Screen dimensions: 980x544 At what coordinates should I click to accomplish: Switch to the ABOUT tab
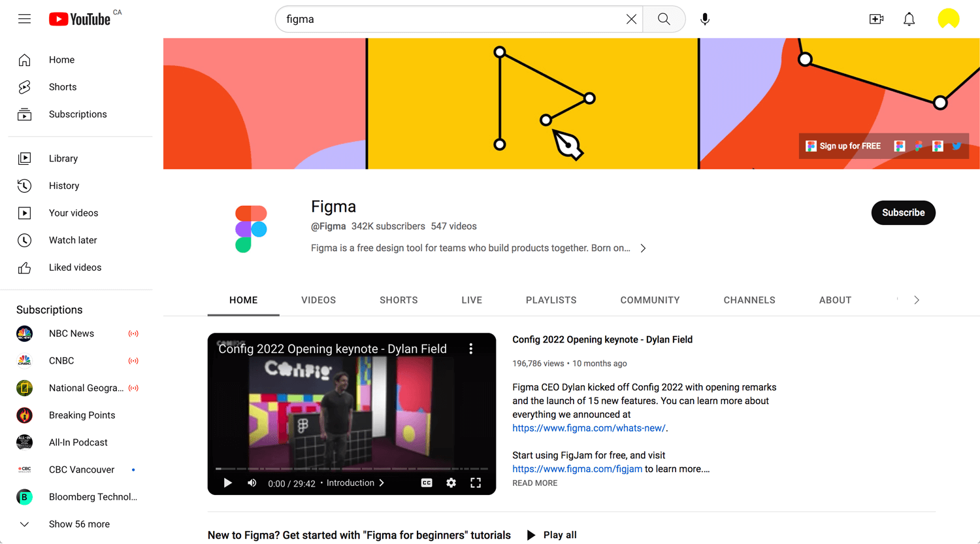[835, 300]
